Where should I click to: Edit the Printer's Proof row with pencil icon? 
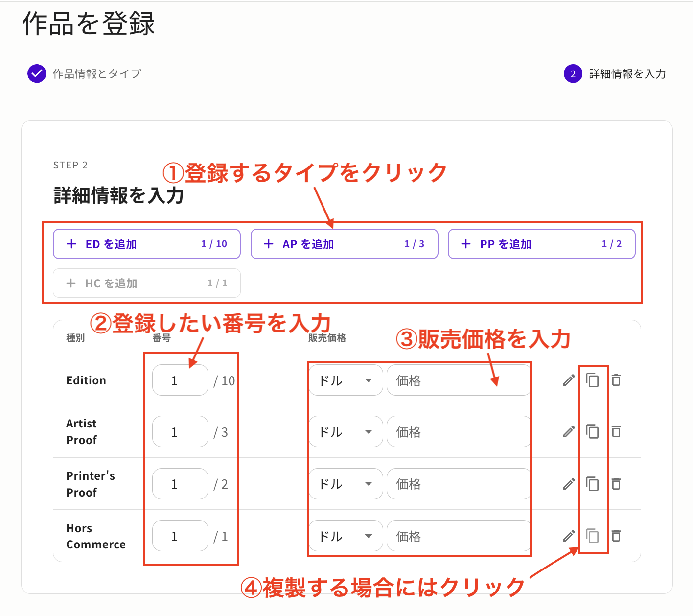point(569,484)
